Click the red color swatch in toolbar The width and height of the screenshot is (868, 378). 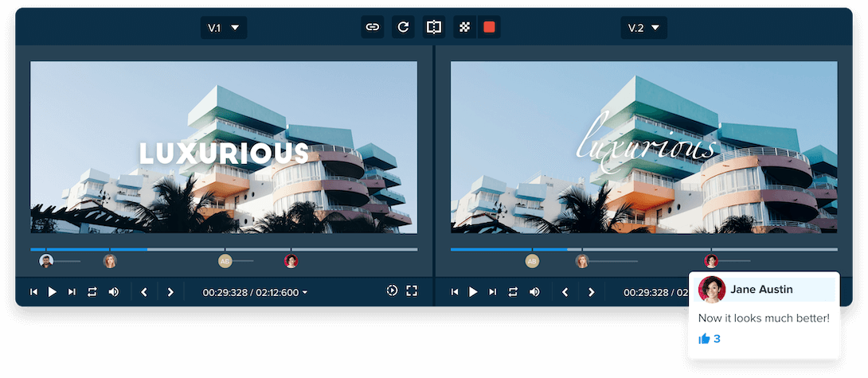pos(489,27)
